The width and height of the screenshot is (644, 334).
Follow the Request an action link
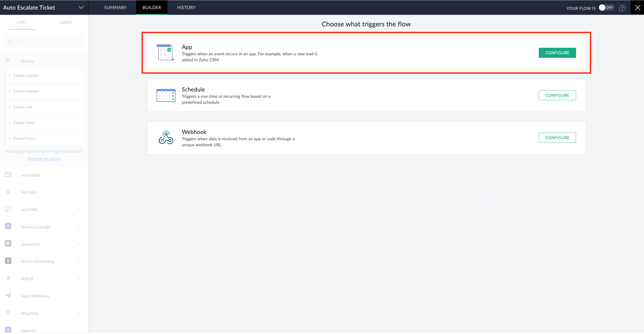click(x=44, y=159)
